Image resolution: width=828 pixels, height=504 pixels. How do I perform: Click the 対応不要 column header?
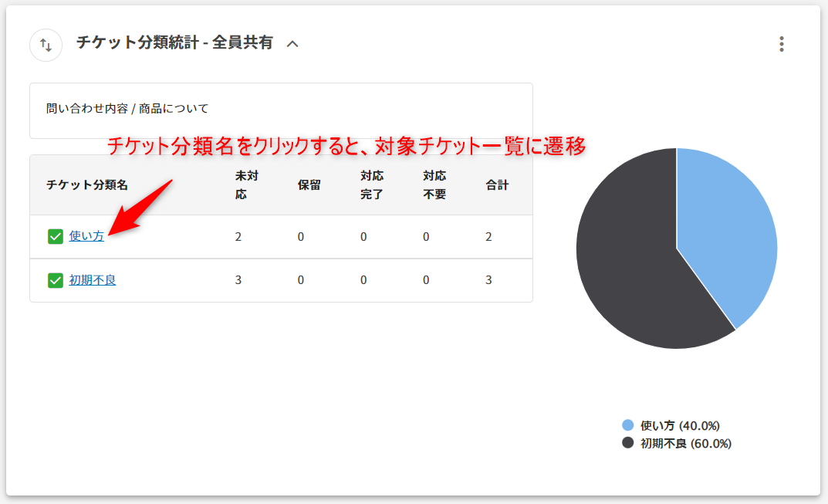pyautogui.click(x=434, y=185)
